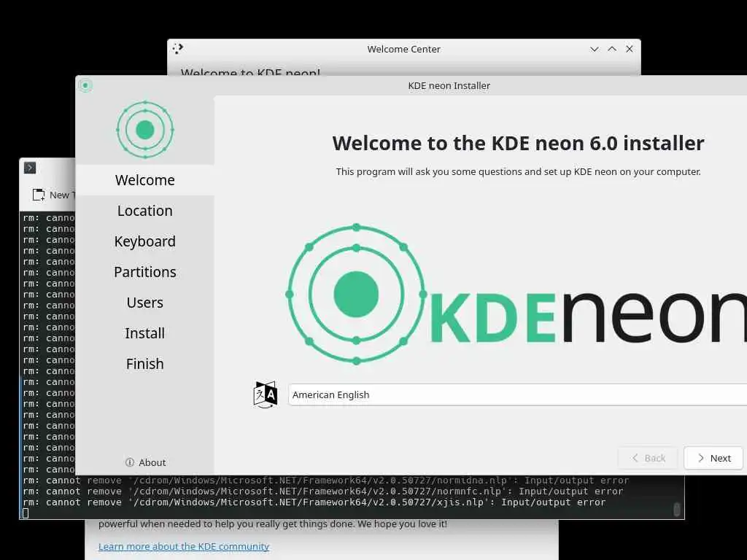Select the Location step in the sidebar
The width and height of the screenshot is (747, 560).
click(145, 211)
